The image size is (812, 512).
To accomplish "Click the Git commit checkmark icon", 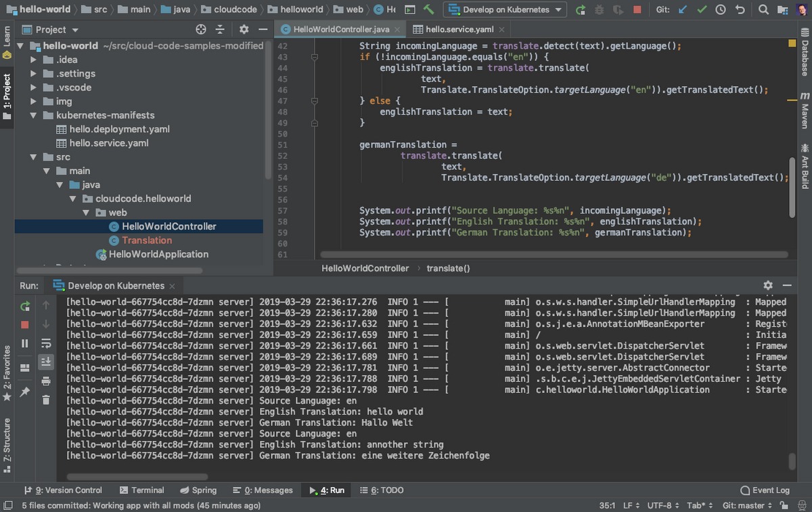I will [x=702, y=10].
